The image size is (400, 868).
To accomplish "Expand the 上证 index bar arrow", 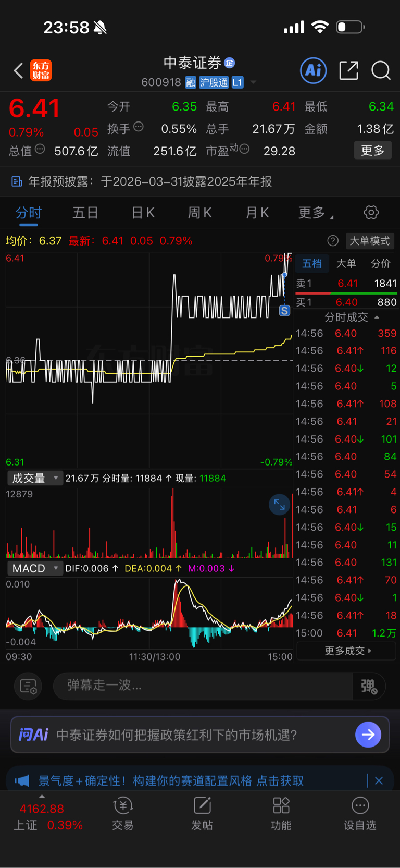I will [x=42, y=796].
